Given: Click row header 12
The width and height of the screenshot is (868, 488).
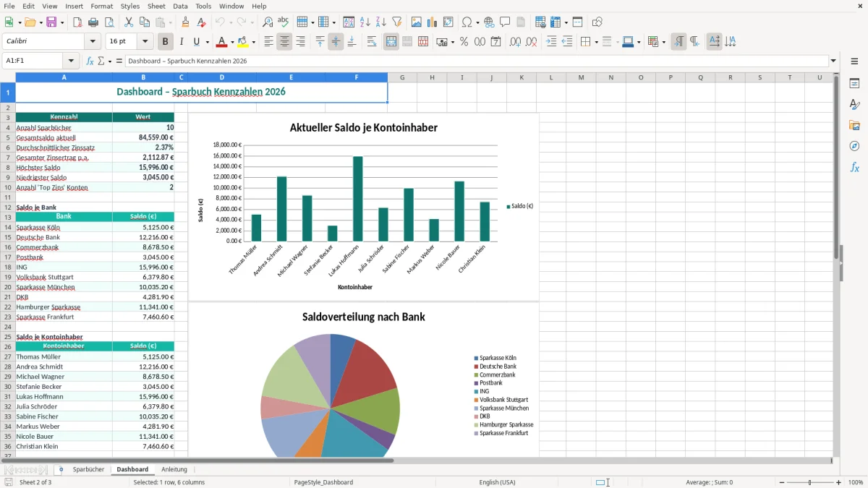Looking at the screenshot, I should pos(8,207).
